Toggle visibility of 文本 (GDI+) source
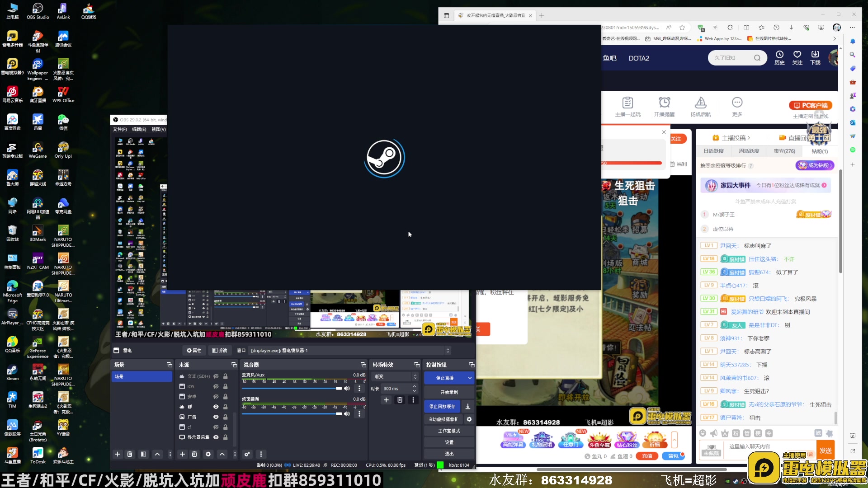 216,376
